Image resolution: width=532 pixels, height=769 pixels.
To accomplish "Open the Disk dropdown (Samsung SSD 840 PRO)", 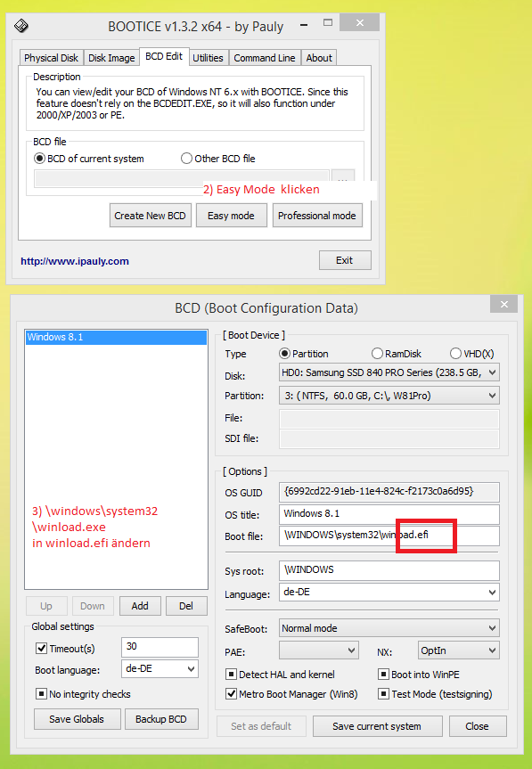I will (389, 372).
